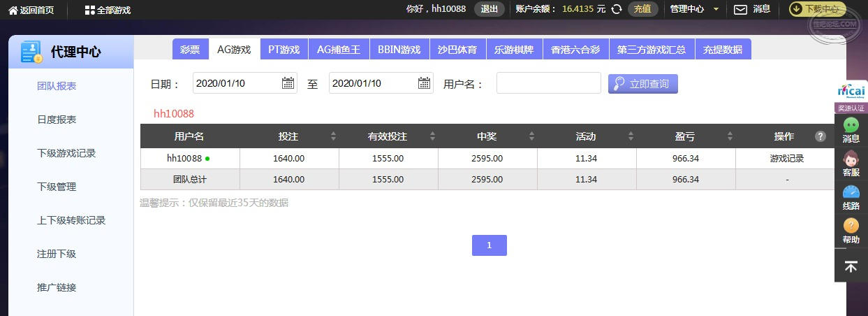This screenshot has width=868, height=316.
Task: Open the start date calendar picker
Action: 288,83
